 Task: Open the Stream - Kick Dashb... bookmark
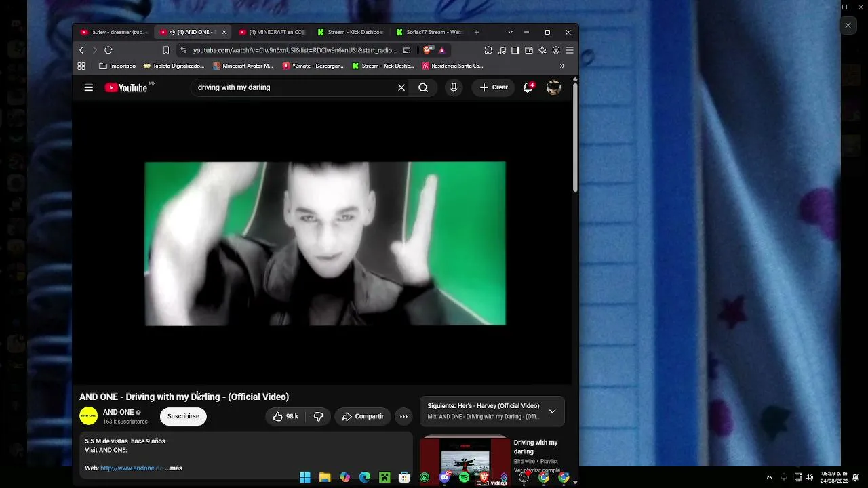point(383,66)
